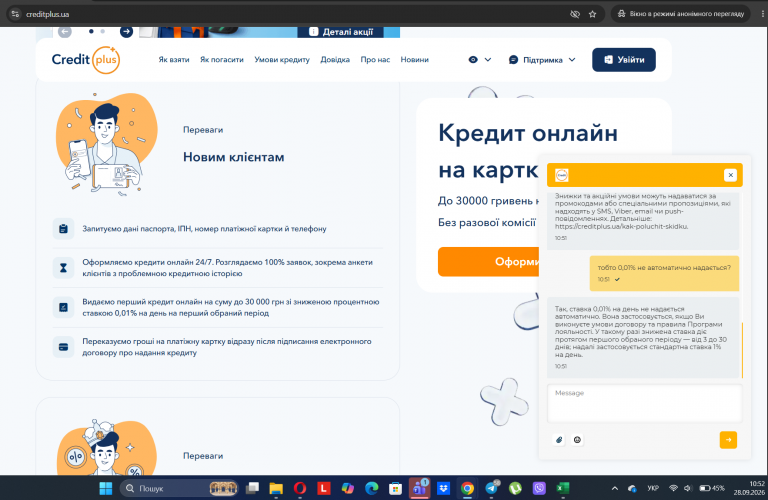Click the accessibility eye icon
The width and height of the screenshot is (768, 500).
473,60
